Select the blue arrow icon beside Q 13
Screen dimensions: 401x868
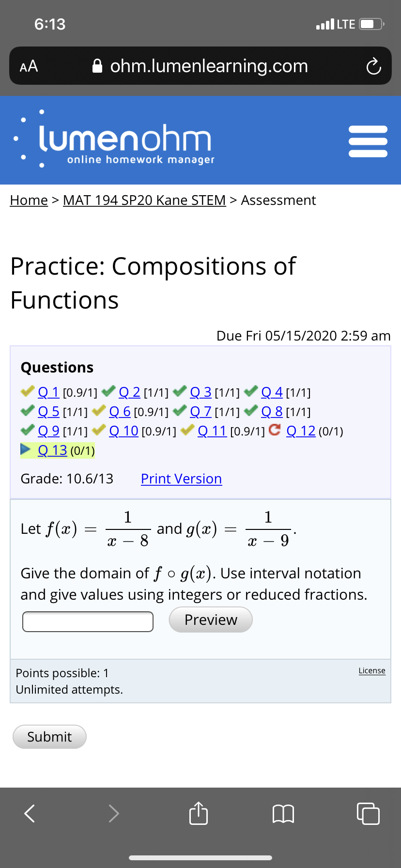coord(25,449)
